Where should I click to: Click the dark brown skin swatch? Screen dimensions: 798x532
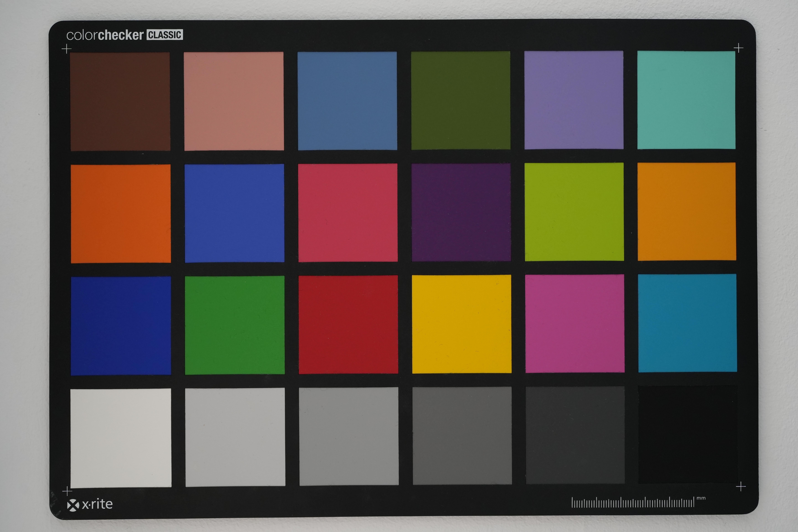120,101
